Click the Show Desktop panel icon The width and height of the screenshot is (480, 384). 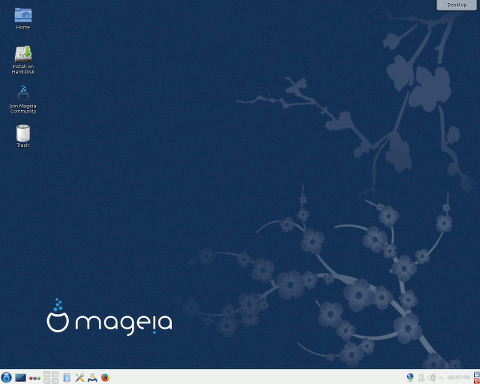pyautogui.click(x=20, y=378)
